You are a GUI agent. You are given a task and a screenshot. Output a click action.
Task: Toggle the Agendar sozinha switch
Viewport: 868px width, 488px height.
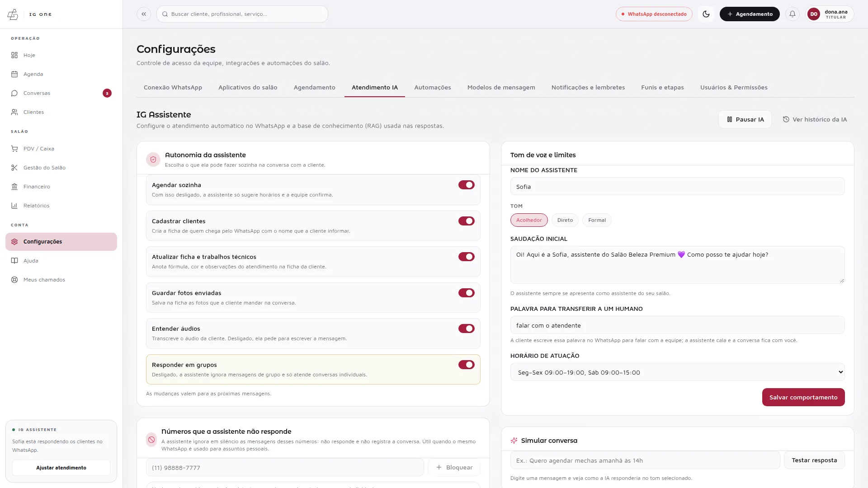466,185
